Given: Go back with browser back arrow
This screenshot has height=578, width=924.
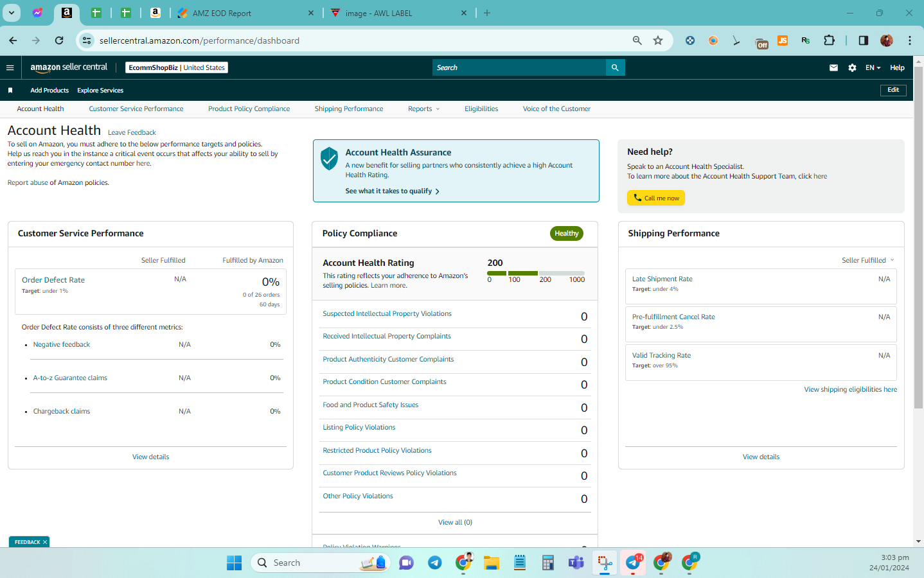Looking at the screenshot, I should click(13, 40).
